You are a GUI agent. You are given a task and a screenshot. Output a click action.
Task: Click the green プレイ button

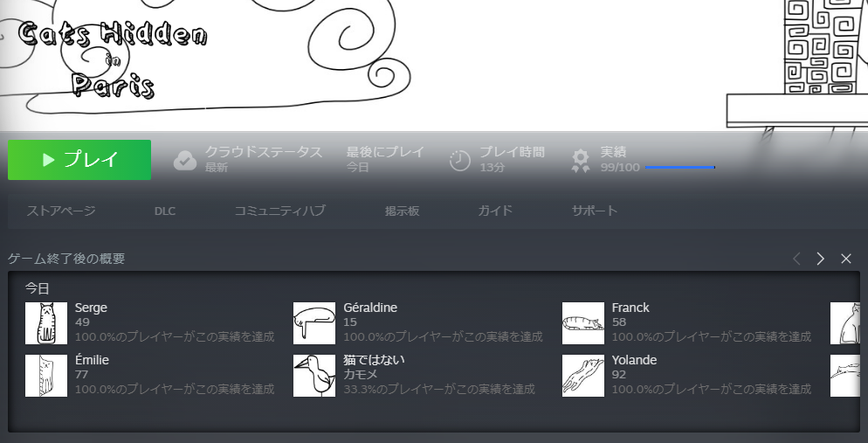point(79,160)
